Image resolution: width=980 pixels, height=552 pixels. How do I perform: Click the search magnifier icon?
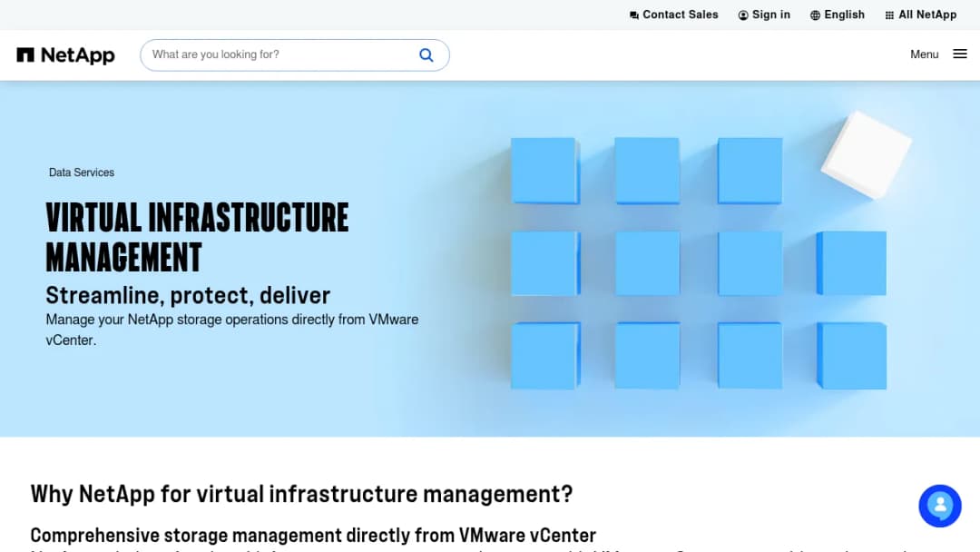click(x=426, y=55)
